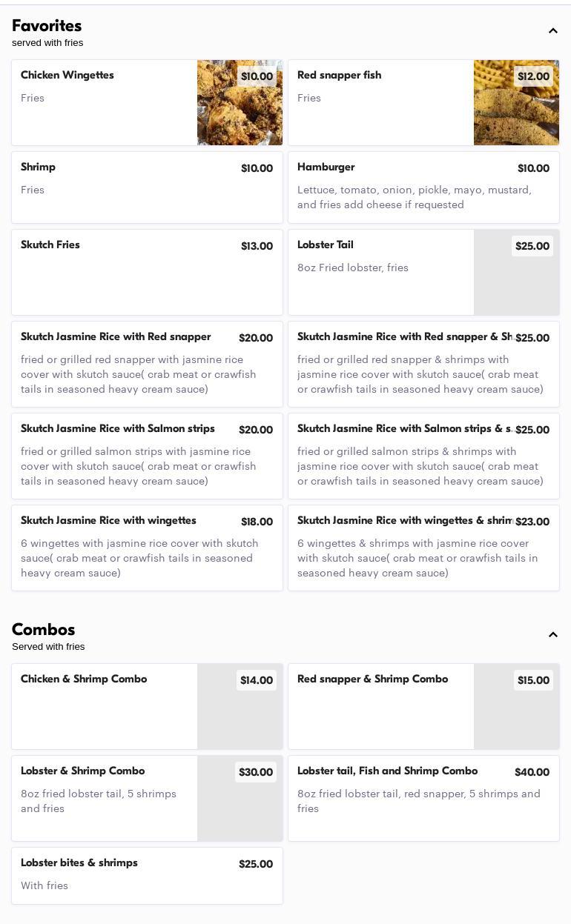
Task: Click the Chicken & Shrimp Combo image placeholder
Action: point(240,706)
